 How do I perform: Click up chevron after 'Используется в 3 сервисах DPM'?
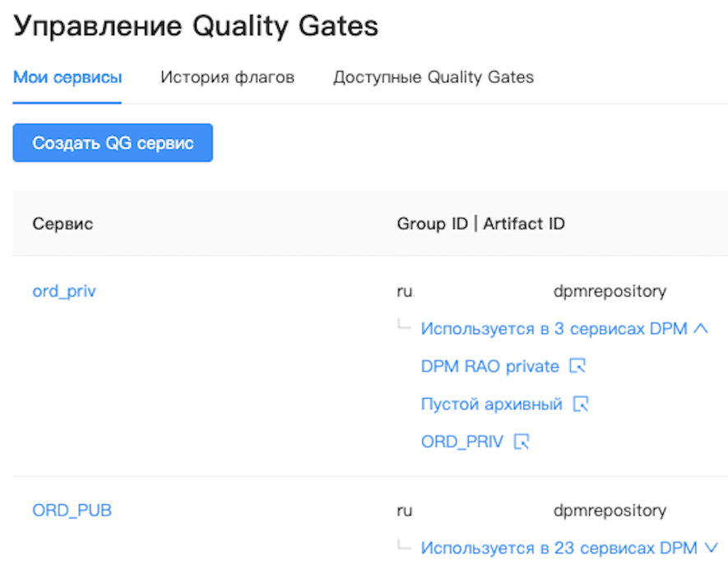pyautogui.click(x=701, y=329)
